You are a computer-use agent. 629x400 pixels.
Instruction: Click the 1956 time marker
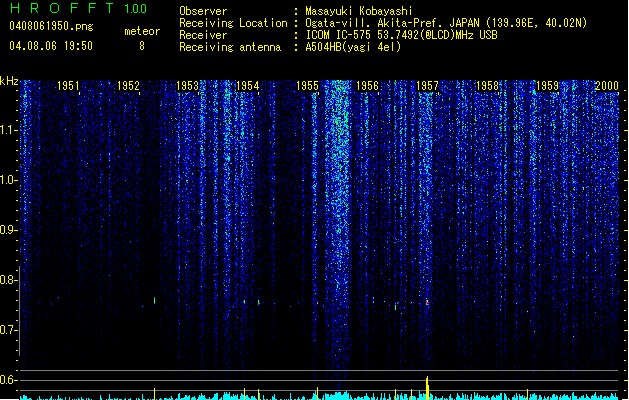[367, 86]
